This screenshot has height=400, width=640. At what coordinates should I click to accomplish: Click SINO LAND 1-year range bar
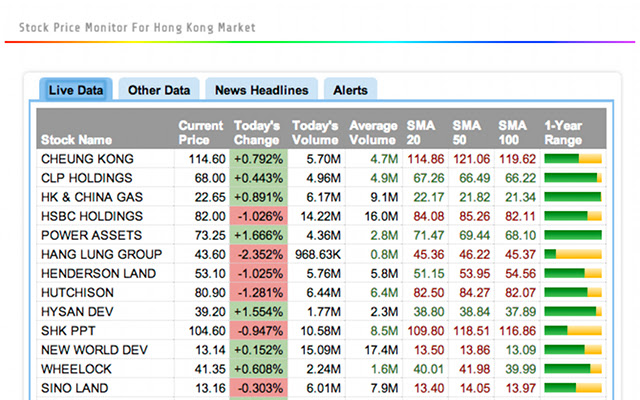pyautogui.click(x=573, y=388)
